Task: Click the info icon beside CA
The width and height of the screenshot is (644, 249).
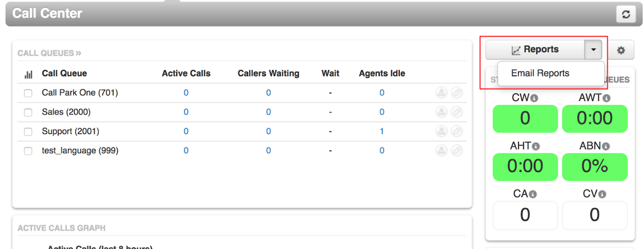Action: click(x=532, y=193)
